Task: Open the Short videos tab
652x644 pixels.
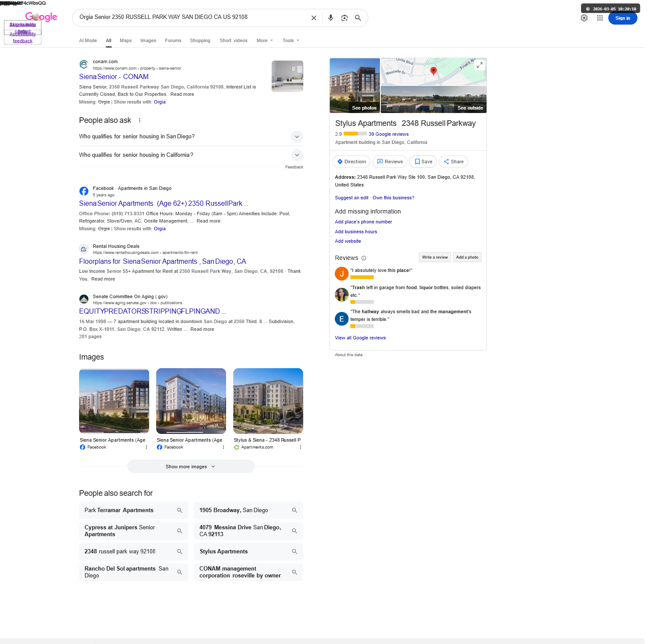Action: 233,41
